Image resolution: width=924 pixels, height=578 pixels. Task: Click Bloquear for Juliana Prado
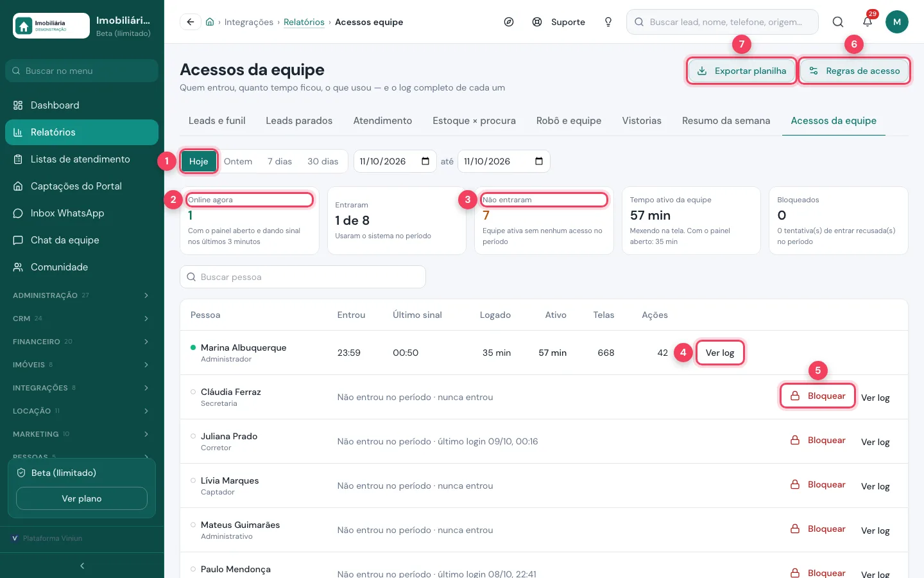tap(817, 440)
